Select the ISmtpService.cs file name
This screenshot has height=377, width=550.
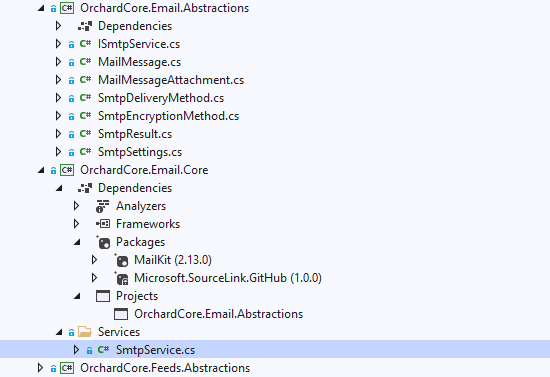(x=139, y=44)
